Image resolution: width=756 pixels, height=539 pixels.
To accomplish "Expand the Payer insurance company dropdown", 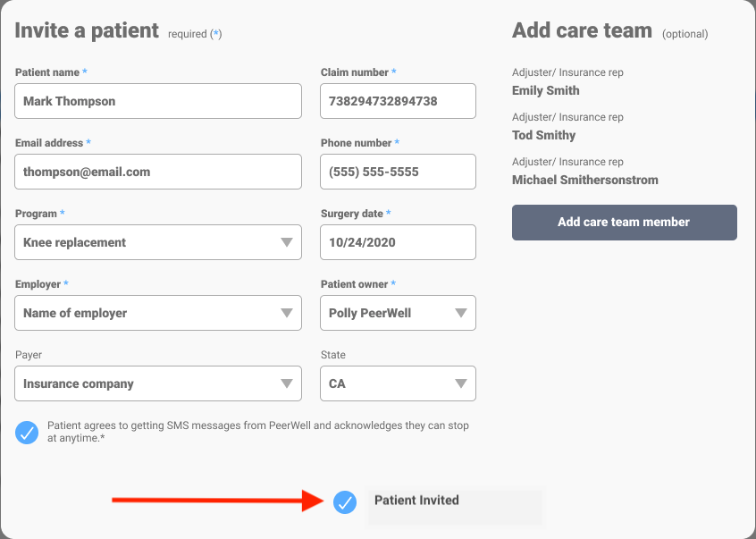I will 158,383.
